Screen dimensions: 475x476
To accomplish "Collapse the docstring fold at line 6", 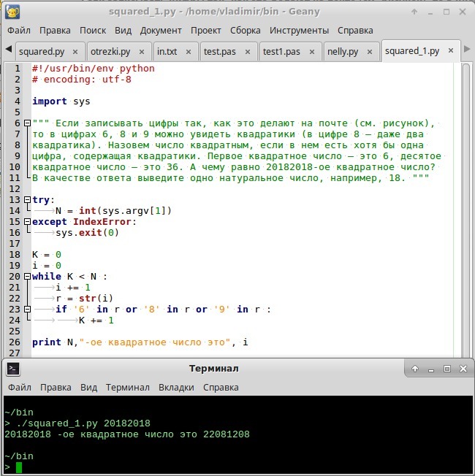I will click(x=28, y=123).
